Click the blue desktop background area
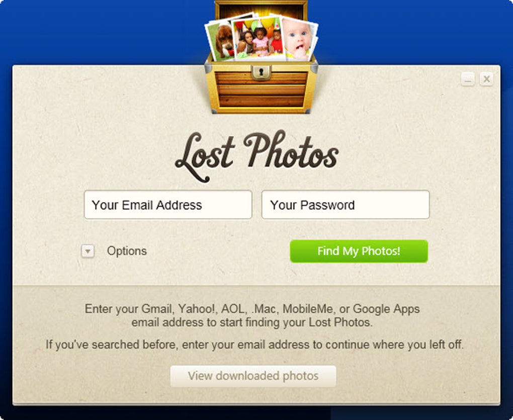Viewport: 513px width, 420px height. coord(98,33)
